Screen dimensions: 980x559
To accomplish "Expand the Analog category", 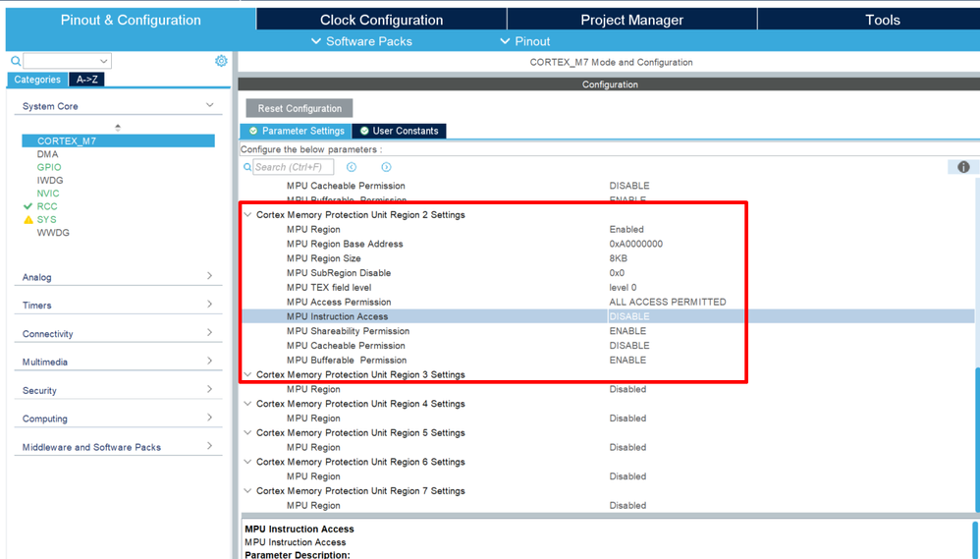I will (210, 276).
